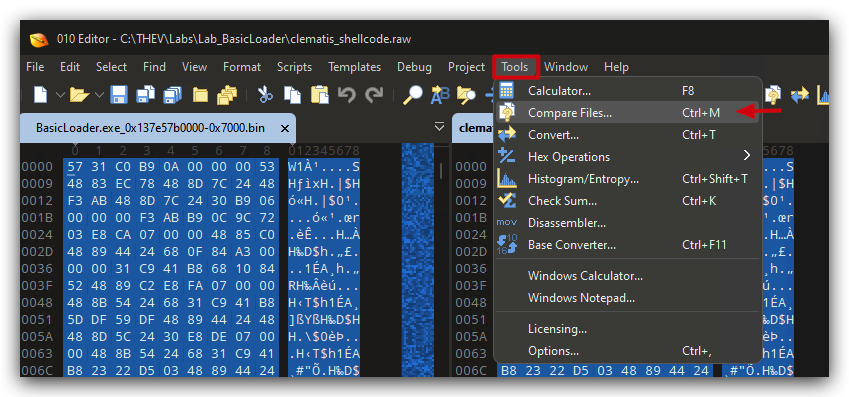Choose Histogram/Entropy... in the Tools menu

click(x=628, y=179)
